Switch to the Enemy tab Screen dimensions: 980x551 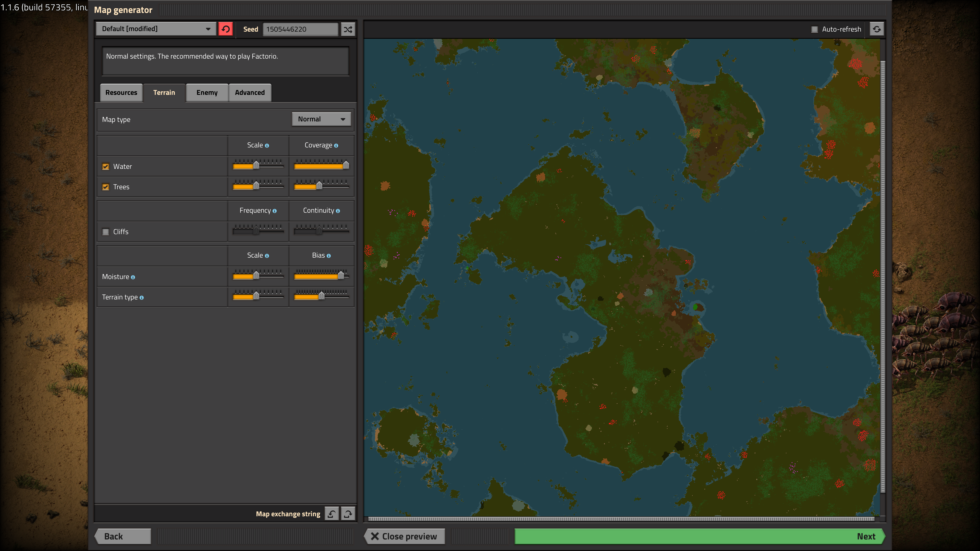207,93
